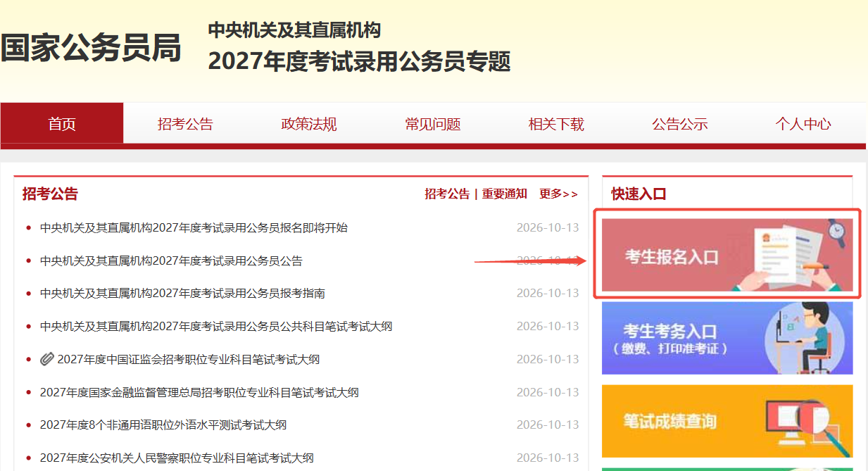The width and height of the screenshot is (868, 471).
Task: Click the 招考公告 sub-tab link in panel header
Action: (447, 194)
